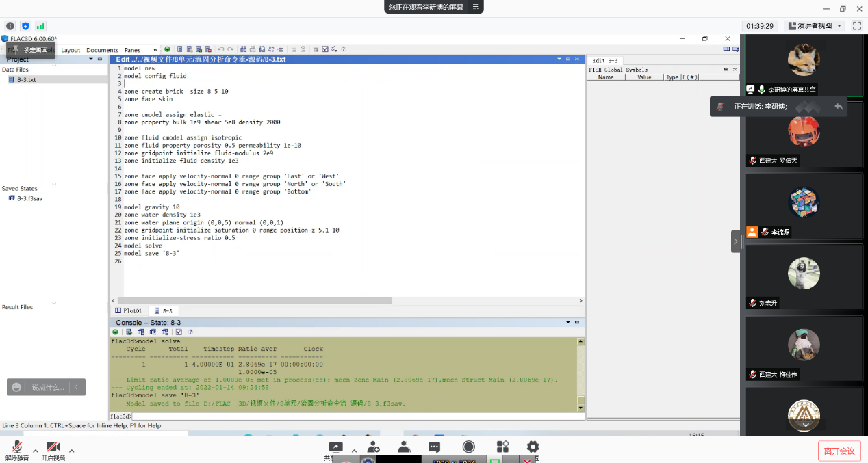Select 8-3.f3sav in Saved States

[x=29, y=198]
